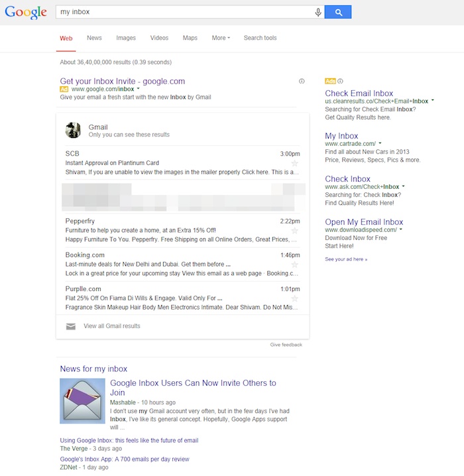Star the Booking.com email

coord(295,265)
